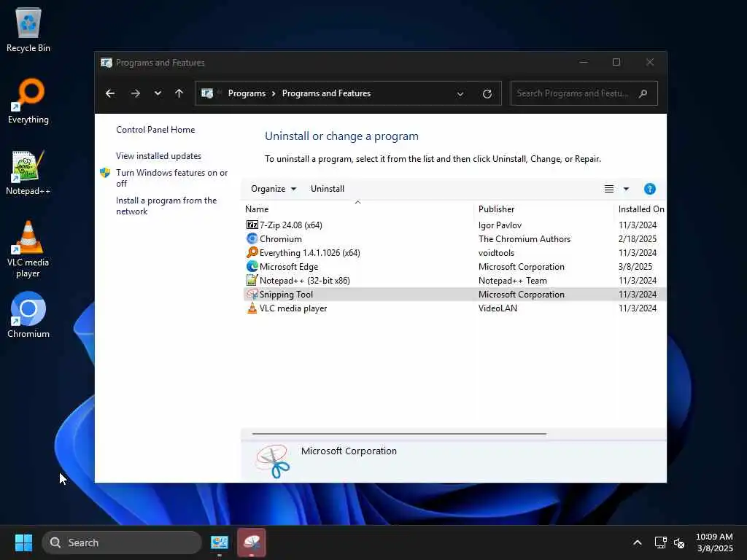Open View installed updates link

tap(158, 156)
